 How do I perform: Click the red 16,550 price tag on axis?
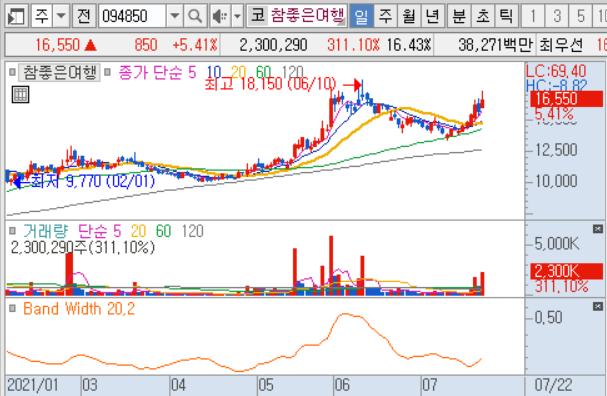pyautogui.click(x=567, y=99)
